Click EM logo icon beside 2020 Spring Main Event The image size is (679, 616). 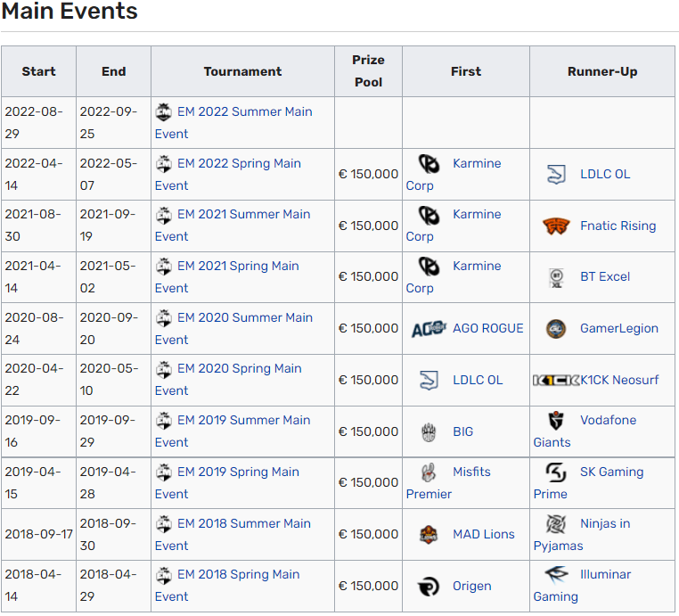point(164,369)
